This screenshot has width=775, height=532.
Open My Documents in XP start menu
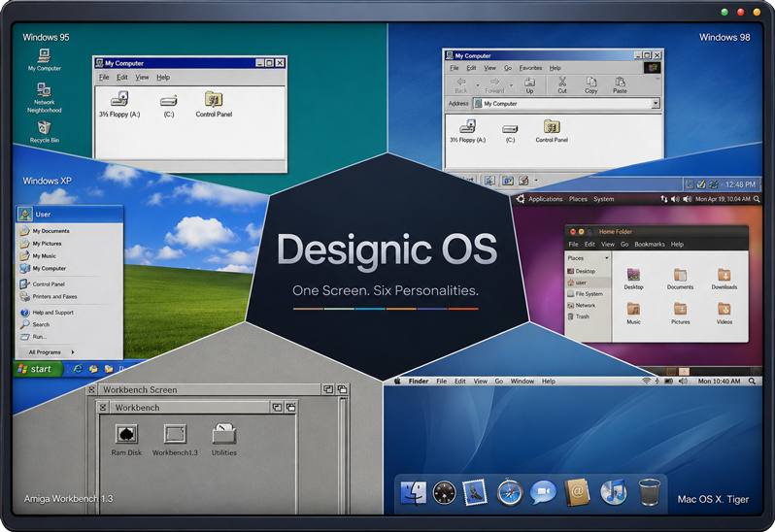point(45,231)
